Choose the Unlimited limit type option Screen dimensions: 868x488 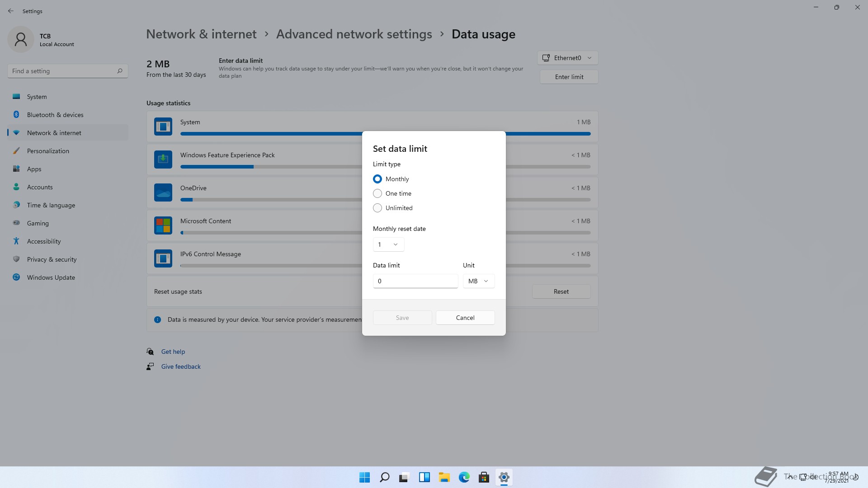[x=377, y=208]
